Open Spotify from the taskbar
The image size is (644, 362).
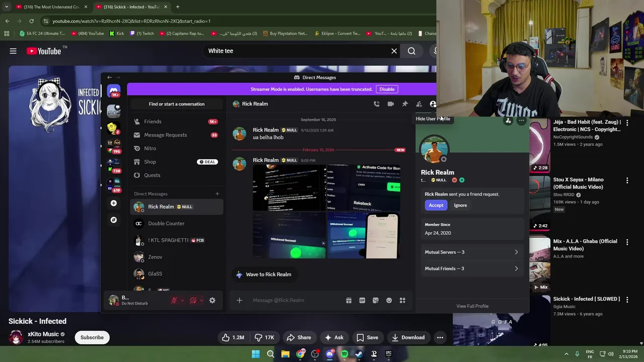point(344,354)
